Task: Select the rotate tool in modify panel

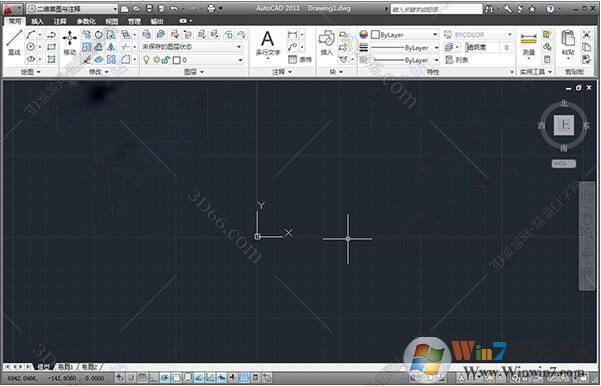Action: click(99, 35)
